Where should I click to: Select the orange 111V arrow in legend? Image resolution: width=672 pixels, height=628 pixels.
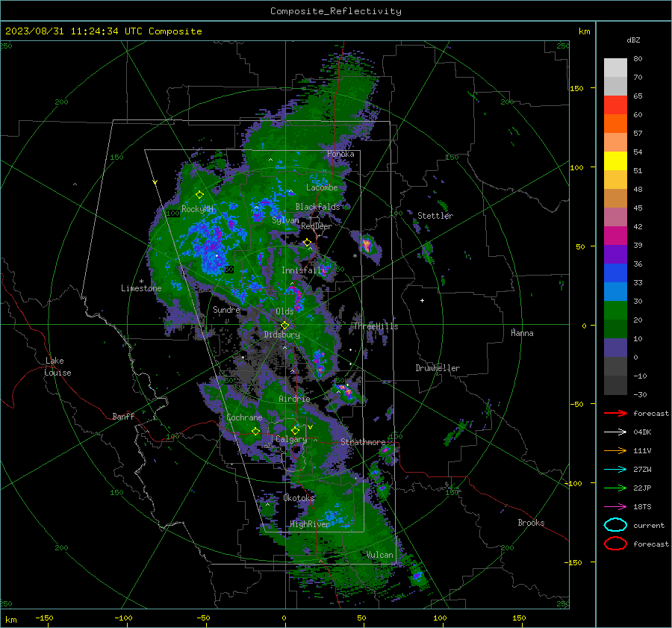615,450
